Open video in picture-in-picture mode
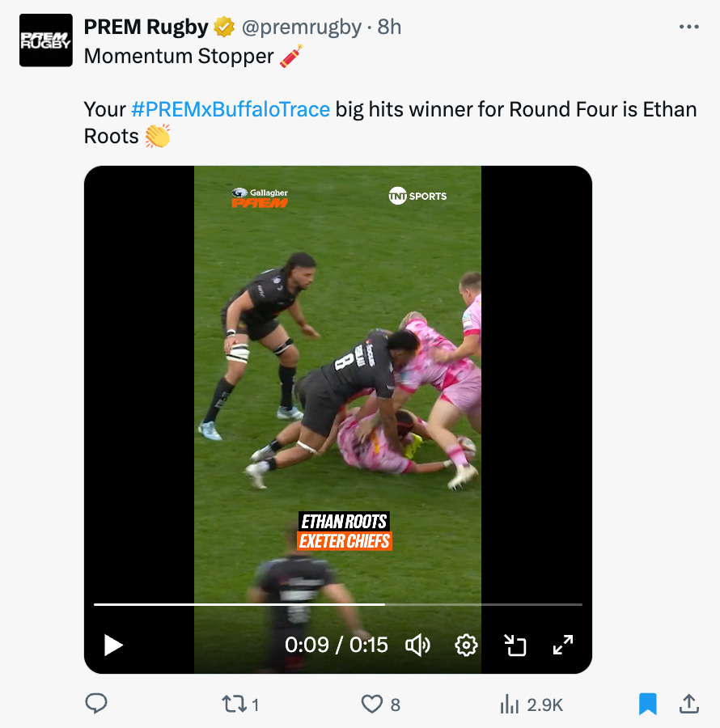The height and width of the screenshot is (728, 720). [x=515, y=645]
